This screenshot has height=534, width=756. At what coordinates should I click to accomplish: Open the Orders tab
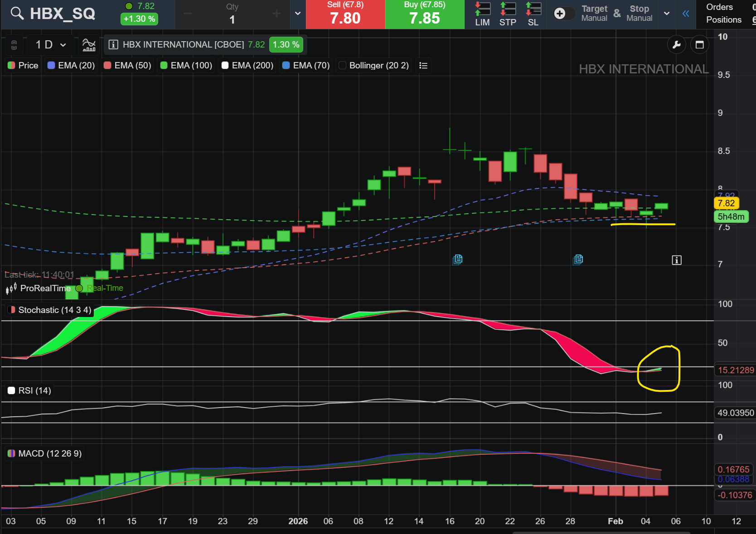pyautogui.click(x=719, y=7)
